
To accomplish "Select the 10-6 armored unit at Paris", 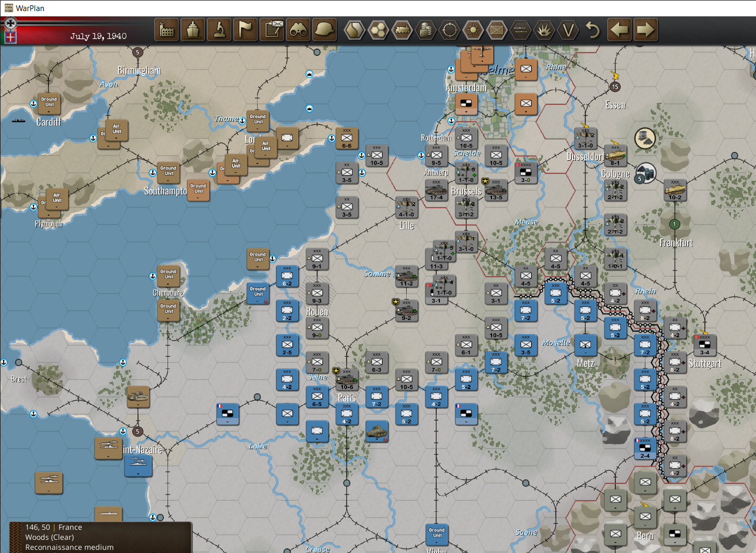I will 347,380.
